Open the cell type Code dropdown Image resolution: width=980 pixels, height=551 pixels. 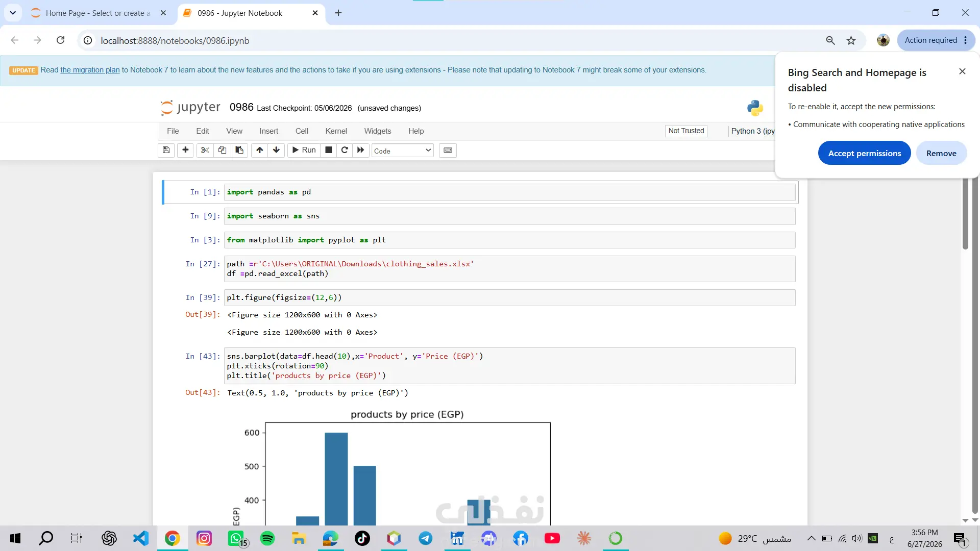403,151
